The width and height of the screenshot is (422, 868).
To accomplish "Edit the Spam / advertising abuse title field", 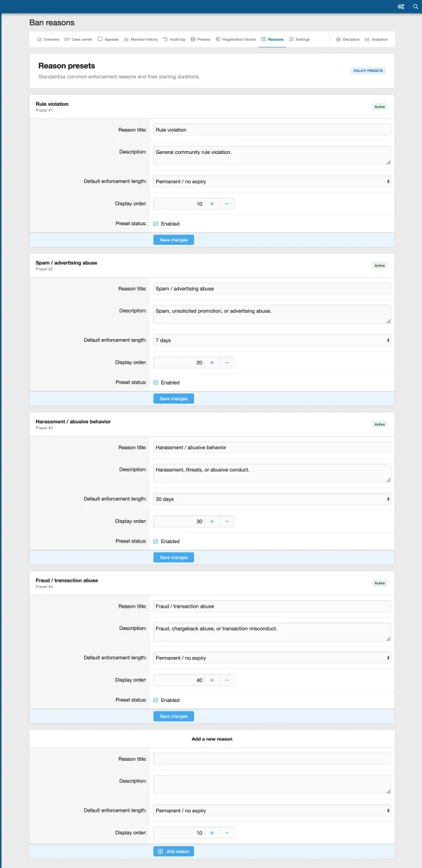I will (272, 288).
